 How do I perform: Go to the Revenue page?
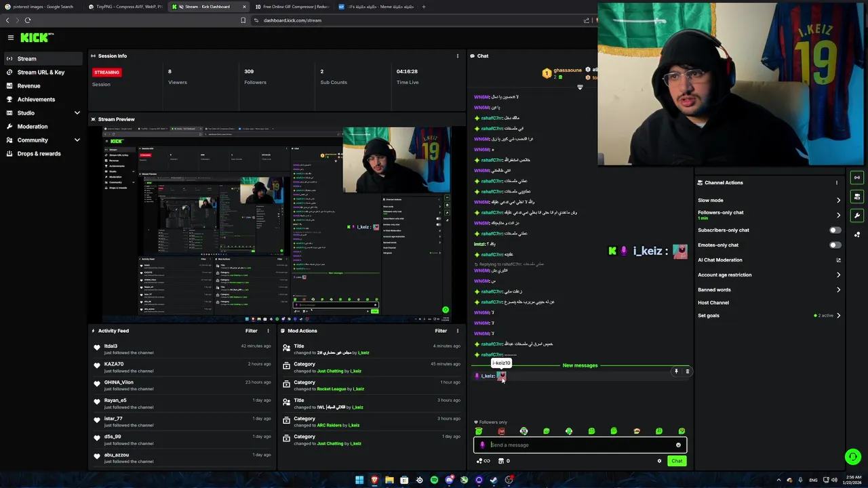point(43,86)
